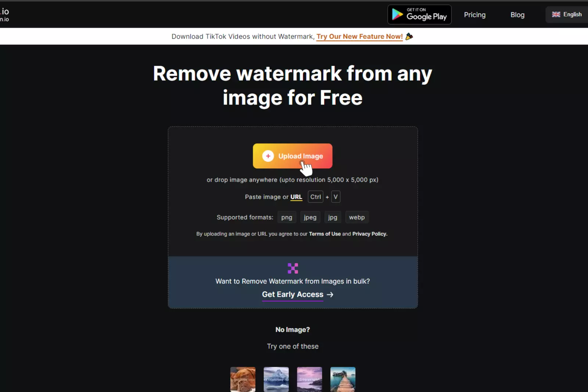Select the png supported format chip
The height and width of the screenshot is (392, 588).
(287, 217)
